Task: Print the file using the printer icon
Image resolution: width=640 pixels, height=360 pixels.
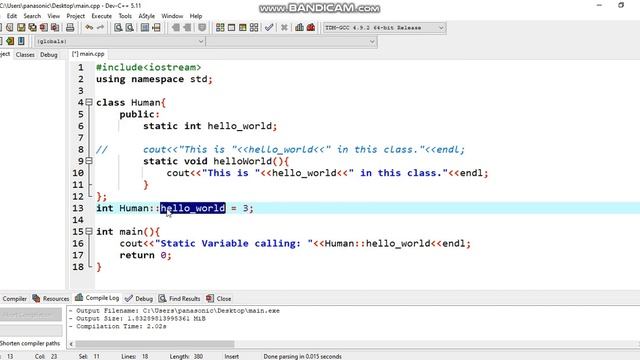Action: click(x=70, y=28)
